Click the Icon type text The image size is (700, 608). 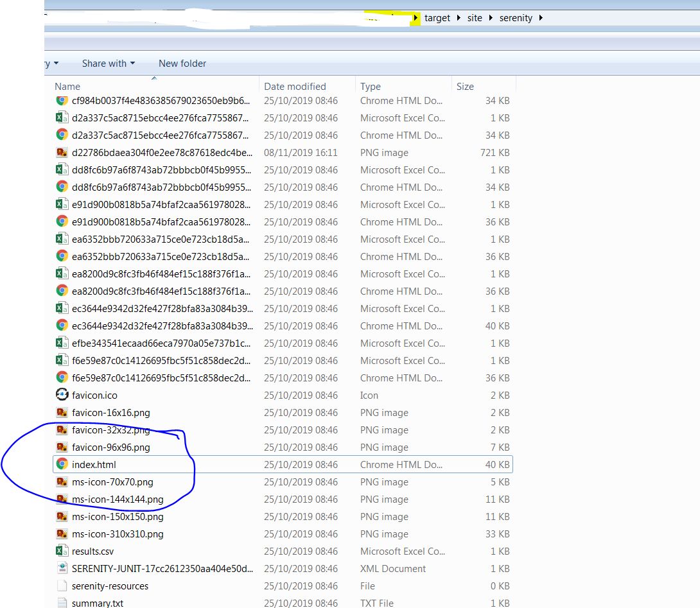[369, 395]
